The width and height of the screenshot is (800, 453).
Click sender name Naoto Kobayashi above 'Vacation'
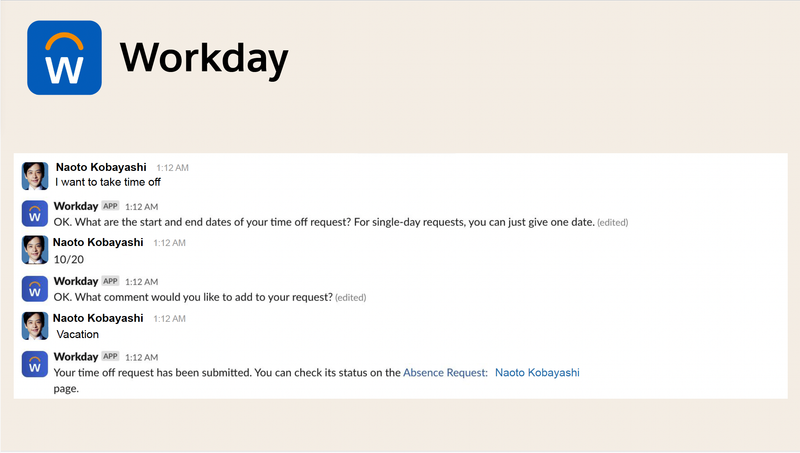pyautogui.click(x=98, y=318)
